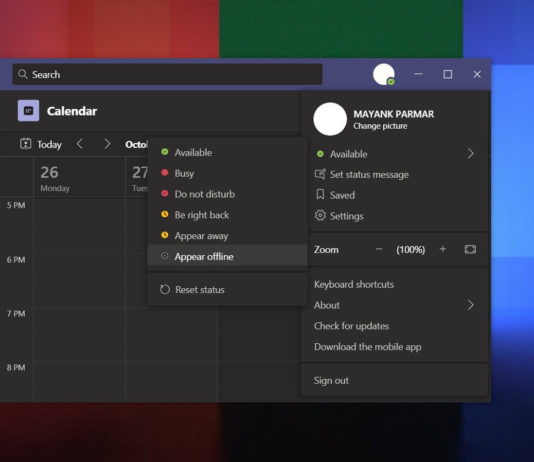Choose Do not disturb status
This screenshot has height=462, width=534.
click(x=227, y=194)
